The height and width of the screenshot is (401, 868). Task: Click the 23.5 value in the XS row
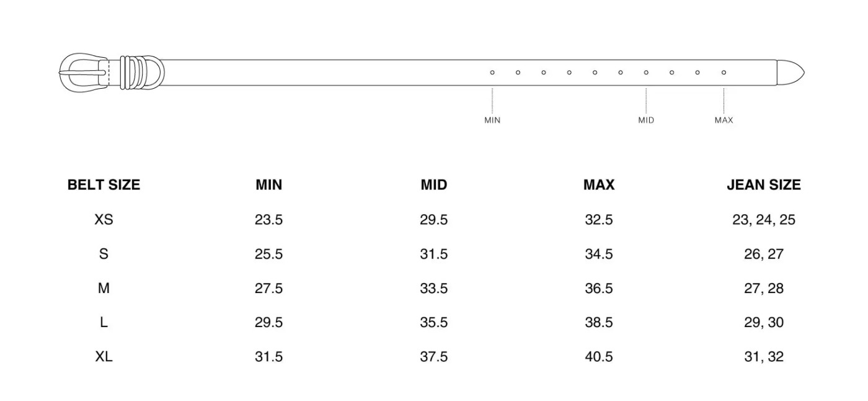click(x=268, y=220)
